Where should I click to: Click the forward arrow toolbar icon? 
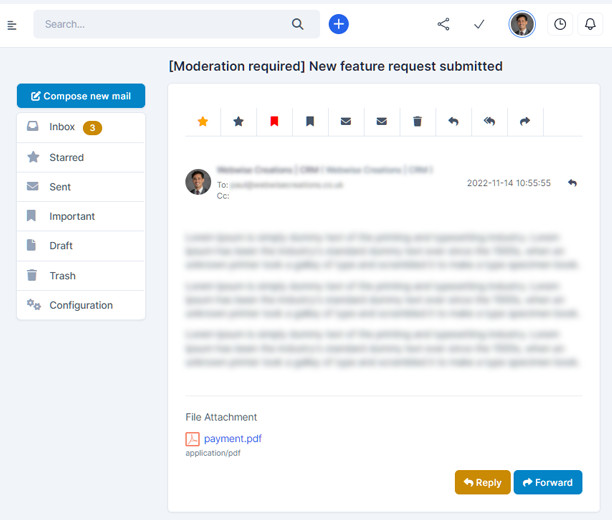pos(525,121)
